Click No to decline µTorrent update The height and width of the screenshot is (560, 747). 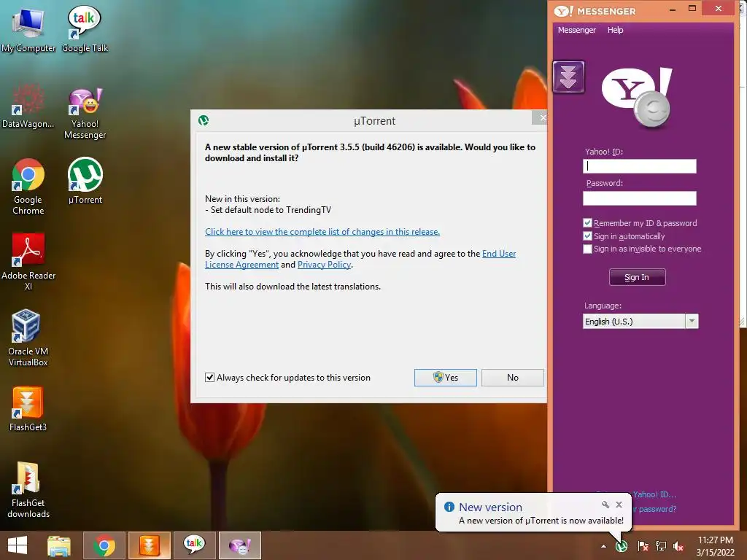coord(513,378)
